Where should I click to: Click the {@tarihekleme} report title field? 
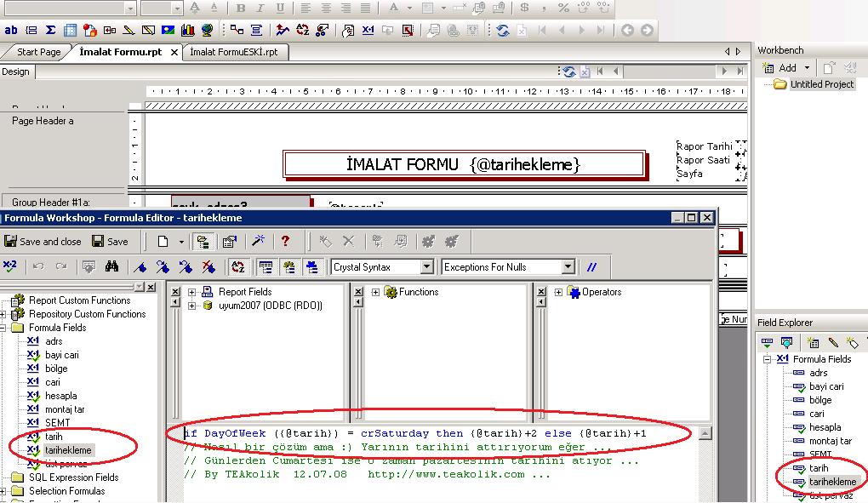coord(524,164)
